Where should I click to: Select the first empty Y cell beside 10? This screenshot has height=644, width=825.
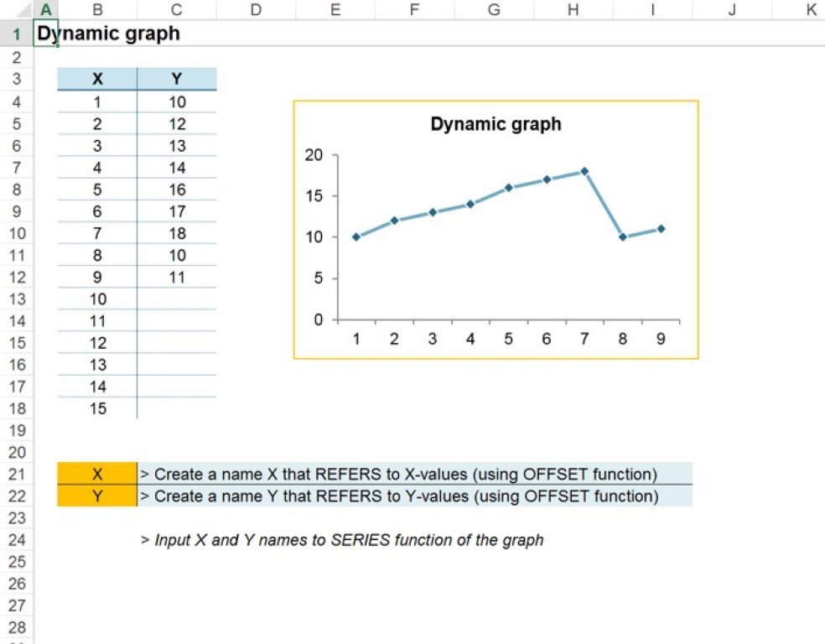pyautogui.click(x=176, y=299)
